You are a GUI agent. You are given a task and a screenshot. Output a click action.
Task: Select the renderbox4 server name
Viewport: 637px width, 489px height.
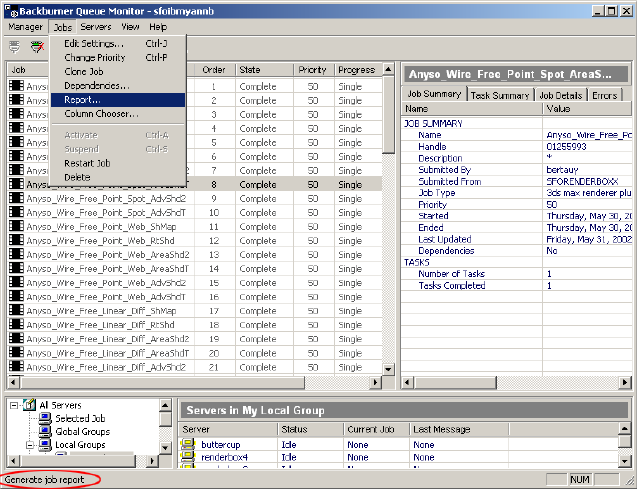coord(224,457)
